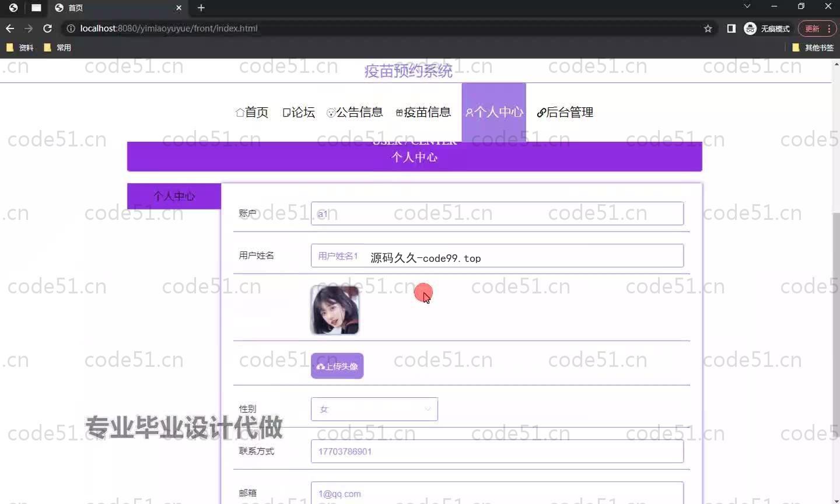
Task: Open 后台管理 link in navigation
Action: [565, 112]
